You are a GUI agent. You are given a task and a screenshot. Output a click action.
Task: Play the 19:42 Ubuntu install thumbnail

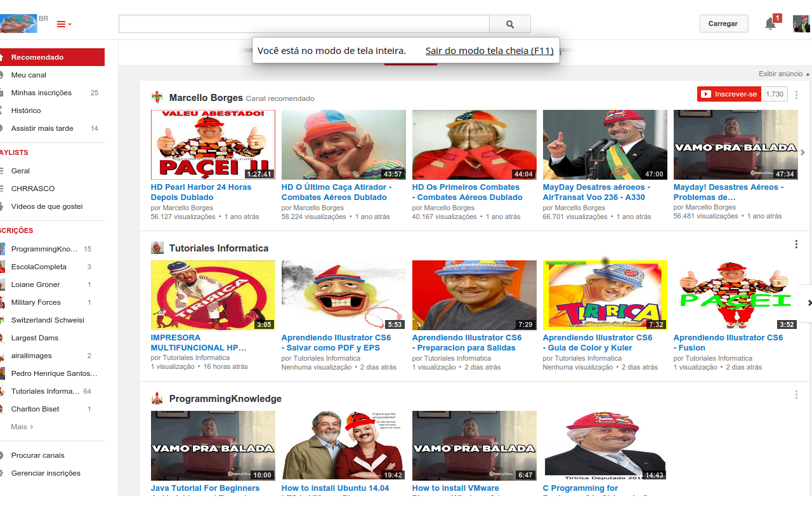click(344, 446)
